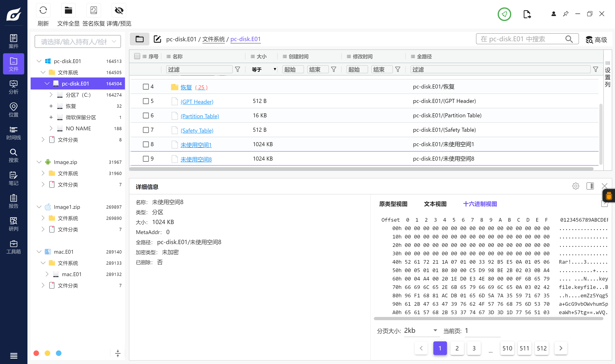Switch to 原类型视图 tab

(x=393, y=204)
